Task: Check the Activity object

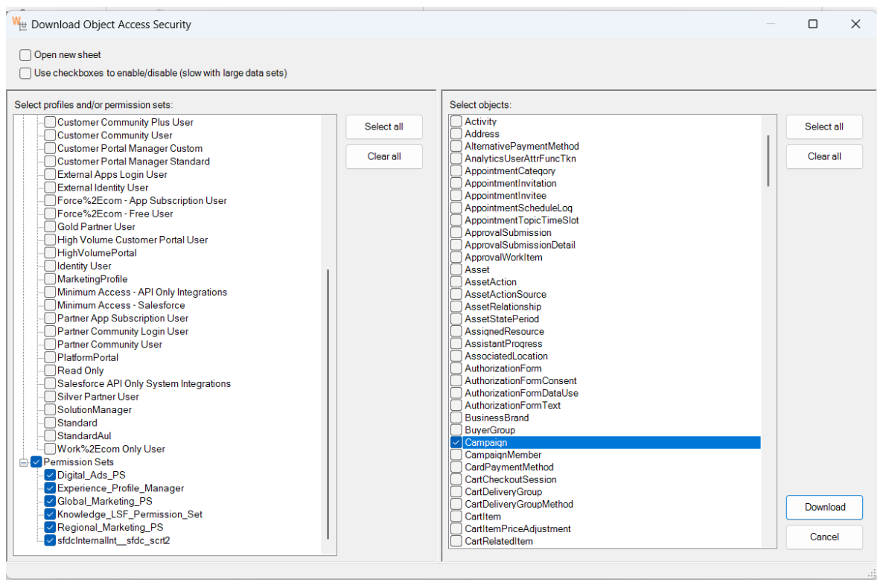Action: [456, 121]
